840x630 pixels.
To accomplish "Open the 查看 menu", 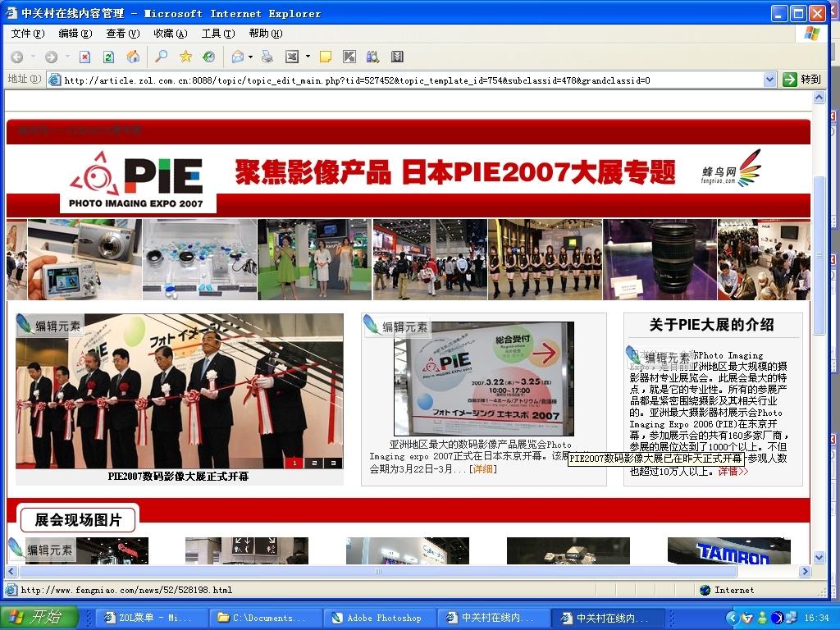I will click(123, 34).
